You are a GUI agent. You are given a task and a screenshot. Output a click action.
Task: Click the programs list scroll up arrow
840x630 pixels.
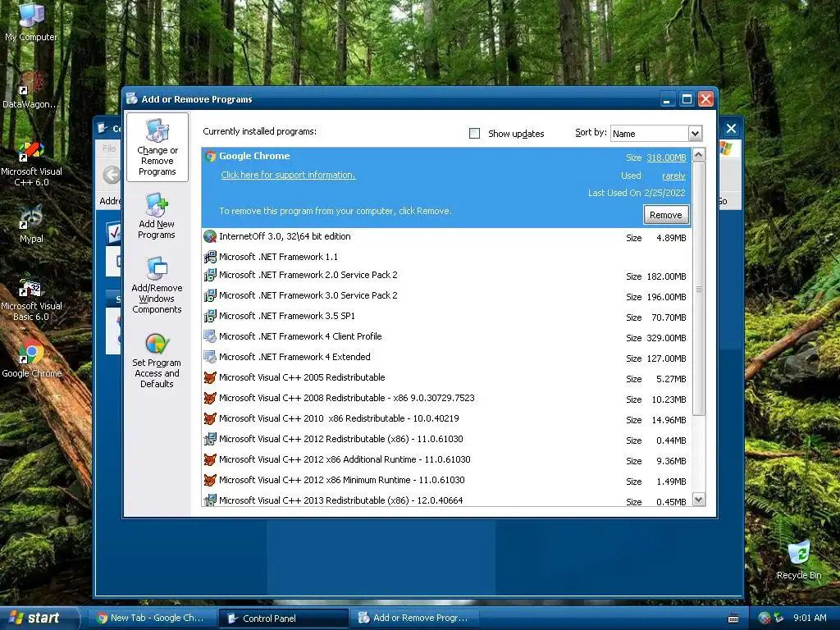(699, 155)
